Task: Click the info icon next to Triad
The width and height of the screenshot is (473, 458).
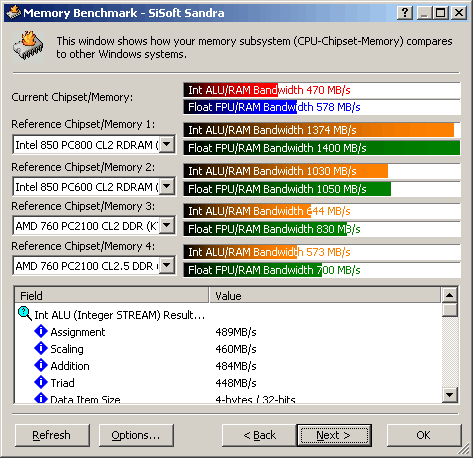Action: pos(41,382)
